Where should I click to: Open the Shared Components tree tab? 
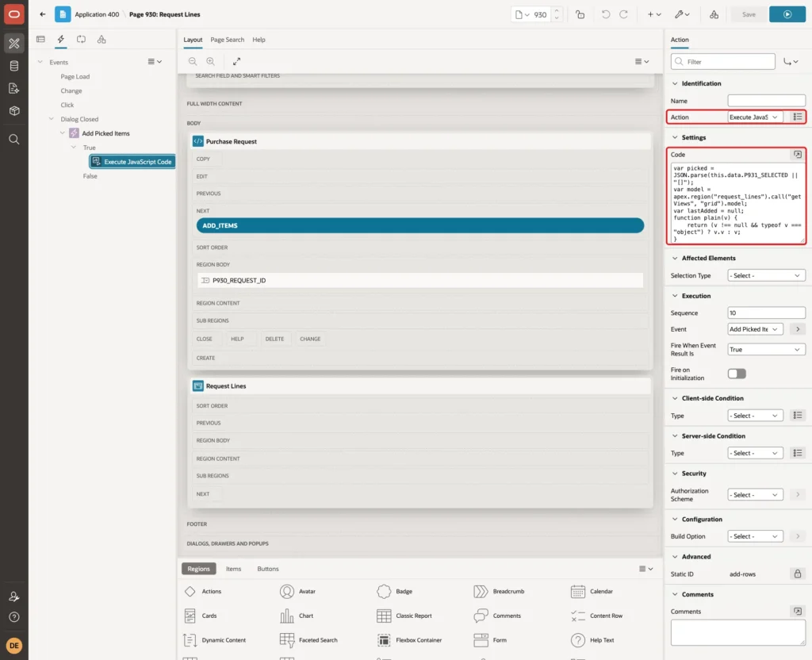point(101,40)
